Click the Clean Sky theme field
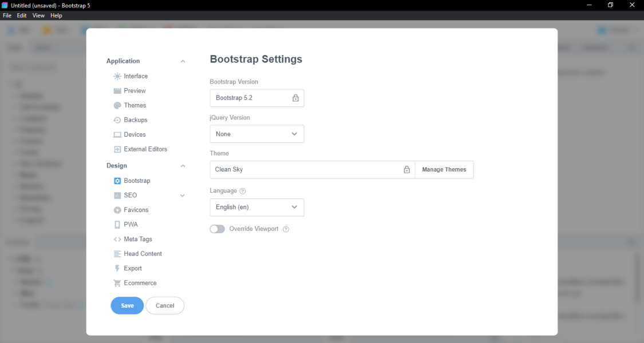644x343 pixels. 313,169
